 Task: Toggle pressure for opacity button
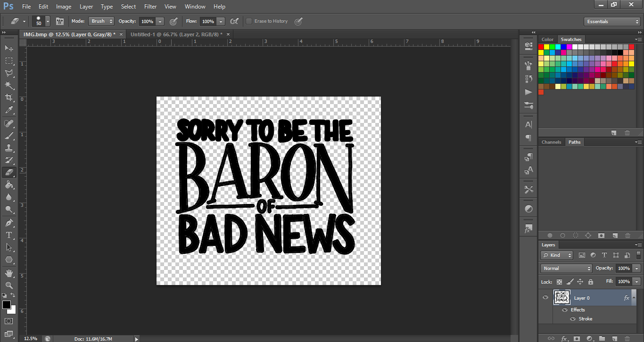[x=173, y=21]
